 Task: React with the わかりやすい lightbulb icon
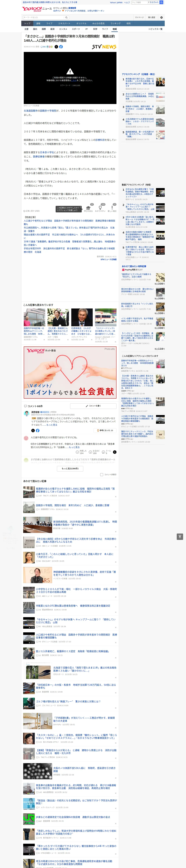tap(100, 208)
